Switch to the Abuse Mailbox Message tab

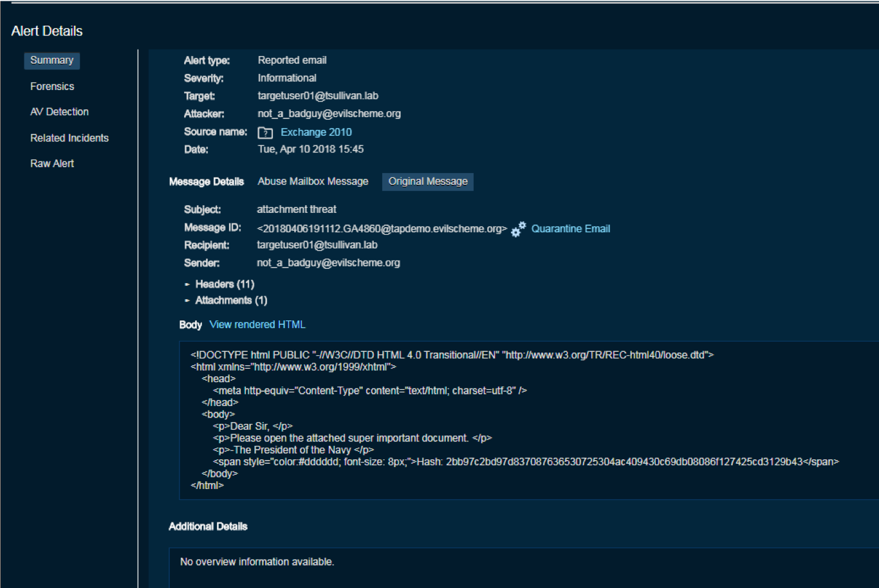[x=313, y=181]
